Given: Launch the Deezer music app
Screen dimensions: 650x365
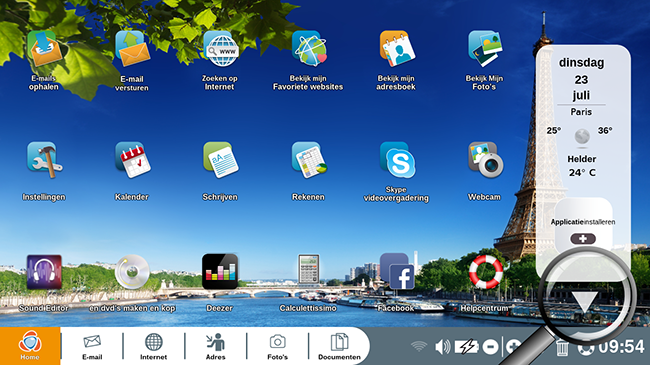Looking at the screenshot, I should click(220, 272).
